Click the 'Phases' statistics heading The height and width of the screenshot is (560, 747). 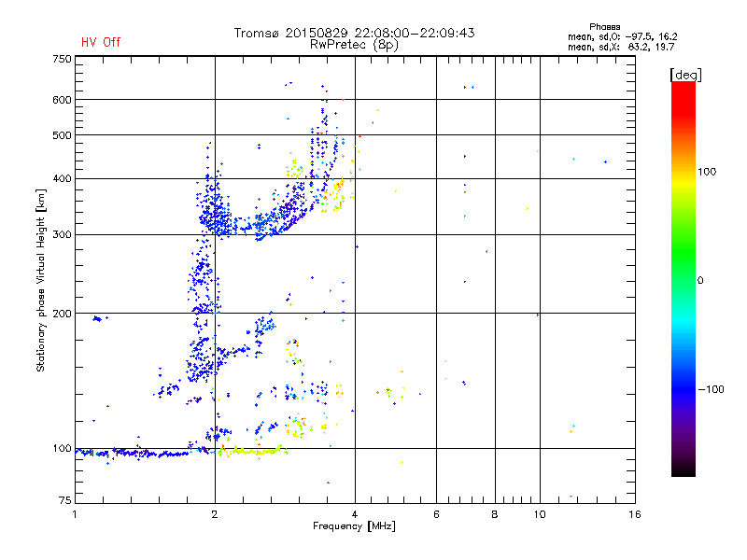604,27
